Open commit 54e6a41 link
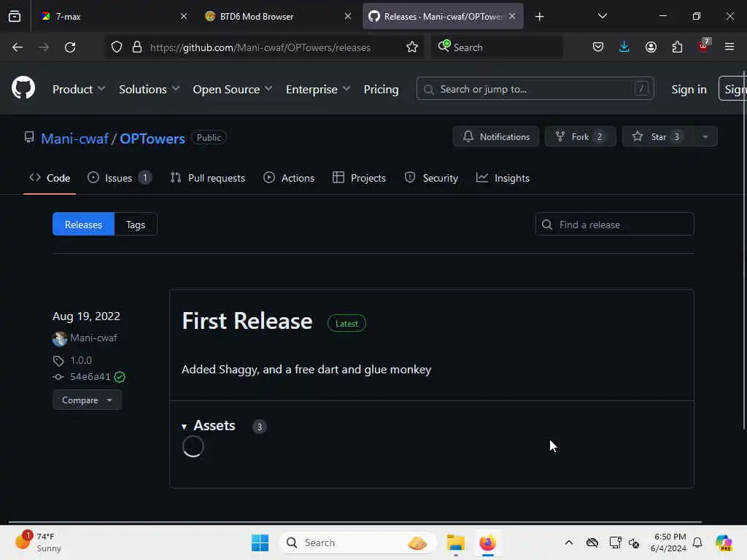The image size is (747, 560). click(x=90, y=377)
